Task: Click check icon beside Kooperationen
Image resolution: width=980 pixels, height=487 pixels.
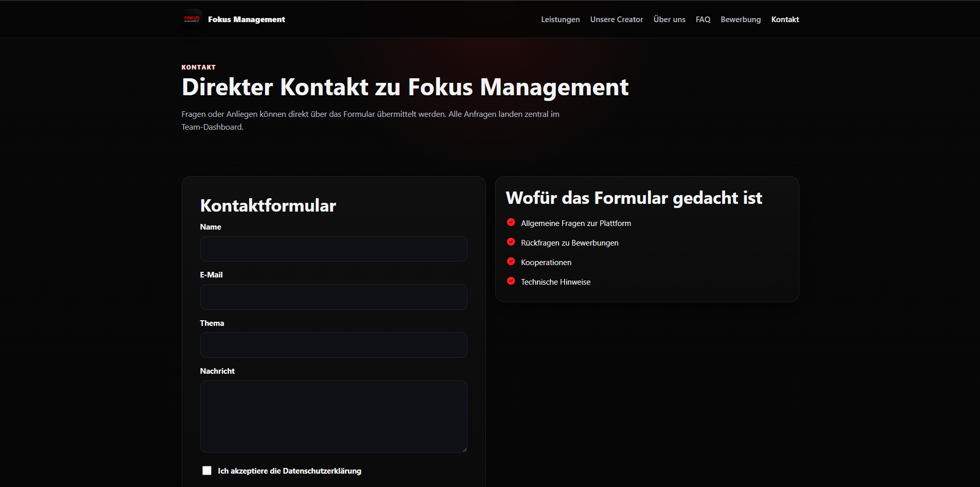Action: (x=511, y=262)
